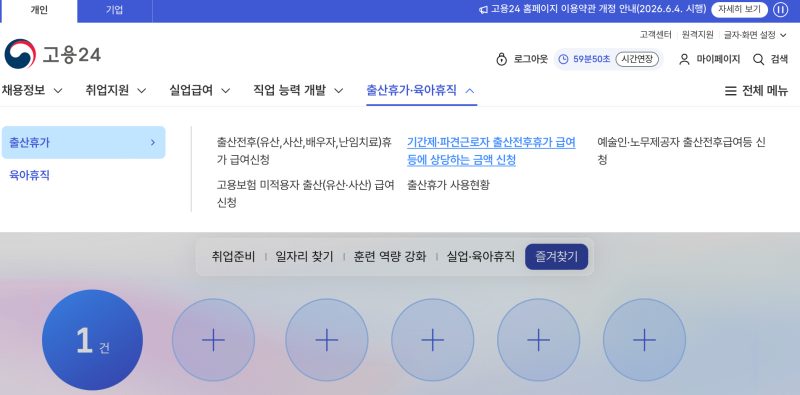Select the 취업준비 quick tab
The height and width of the screenshot is (395, 800).
233,257
